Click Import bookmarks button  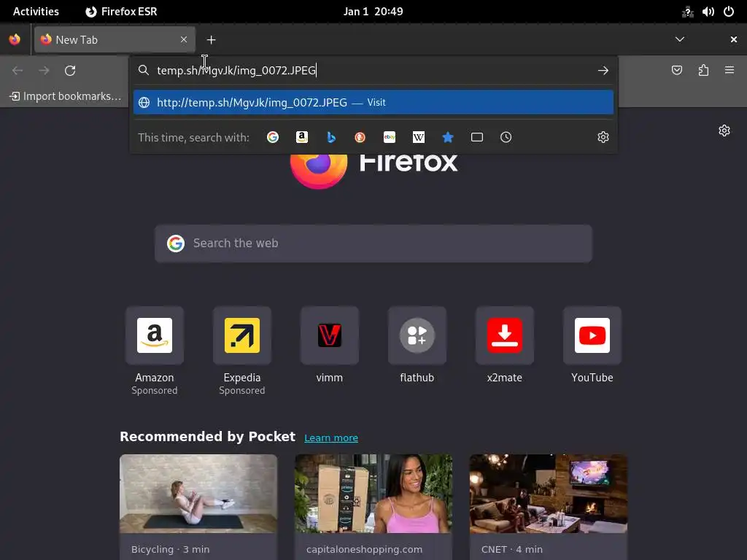65,96
